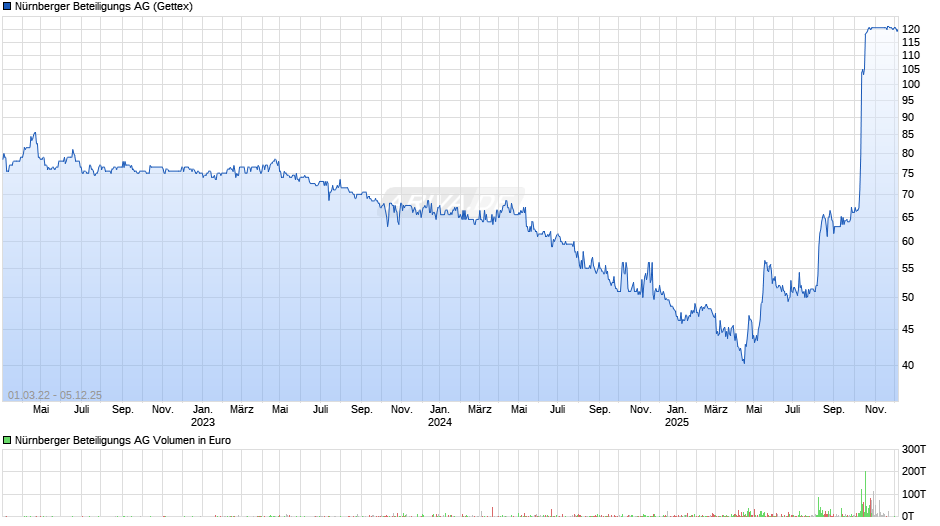Click the price plateau at 120 on the line
This screenshot has height=526, width=940.
point(881,28)
